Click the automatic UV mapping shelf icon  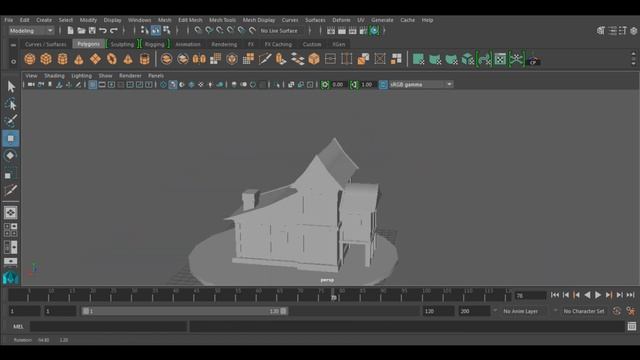click(467, 59)
